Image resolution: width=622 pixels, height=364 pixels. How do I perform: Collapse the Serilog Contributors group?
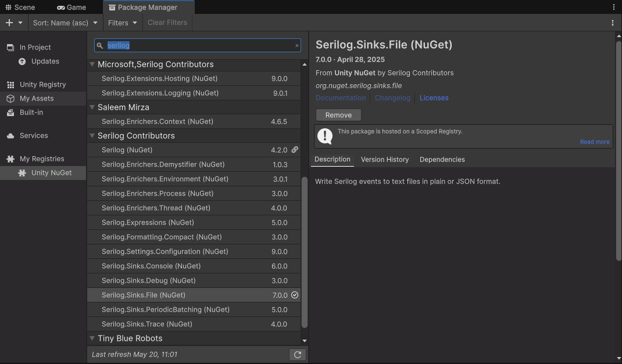click(x=92, y=136)
